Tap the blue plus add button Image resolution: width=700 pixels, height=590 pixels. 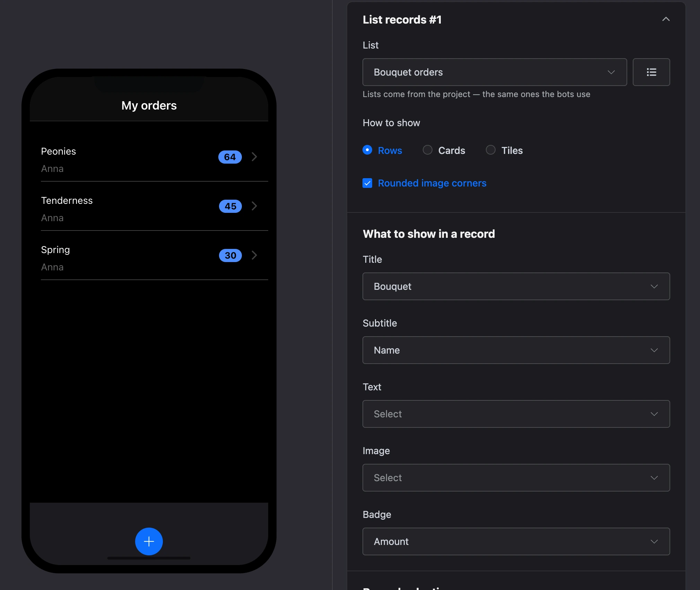point(149,541)
